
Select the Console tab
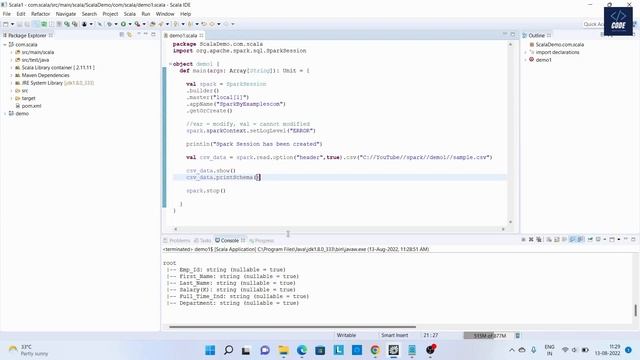[230, 240]
